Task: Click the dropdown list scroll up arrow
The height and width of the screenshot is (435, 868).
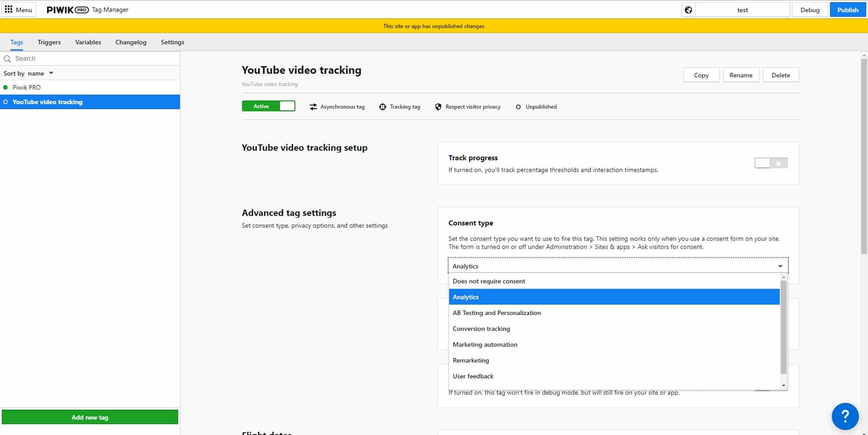Action: [x=784, y=277]
